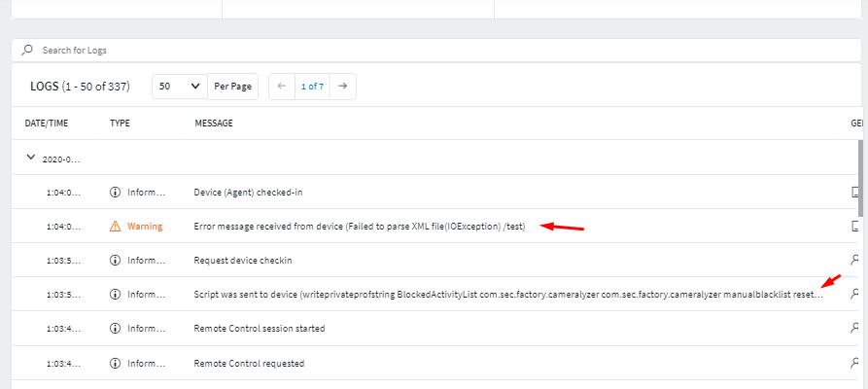Screen dimensions: 868x389
Task: Click the search magnifier icon
Action: [x=28, y=50]
